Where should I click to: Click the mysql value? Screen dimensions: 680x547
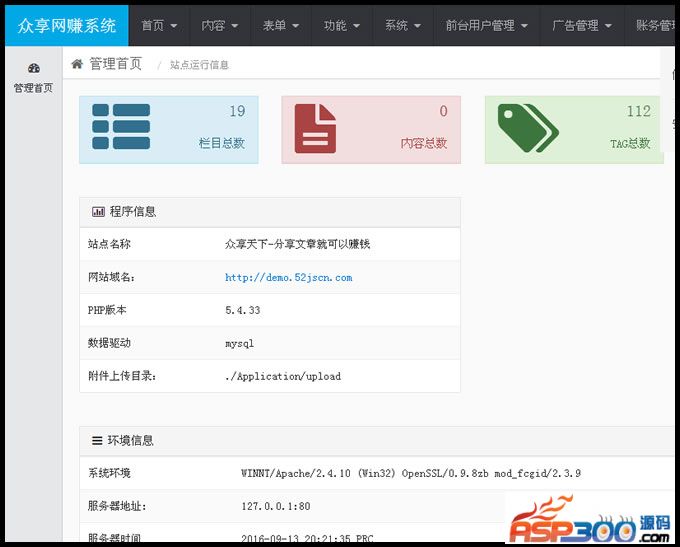(x=239, y=344)
